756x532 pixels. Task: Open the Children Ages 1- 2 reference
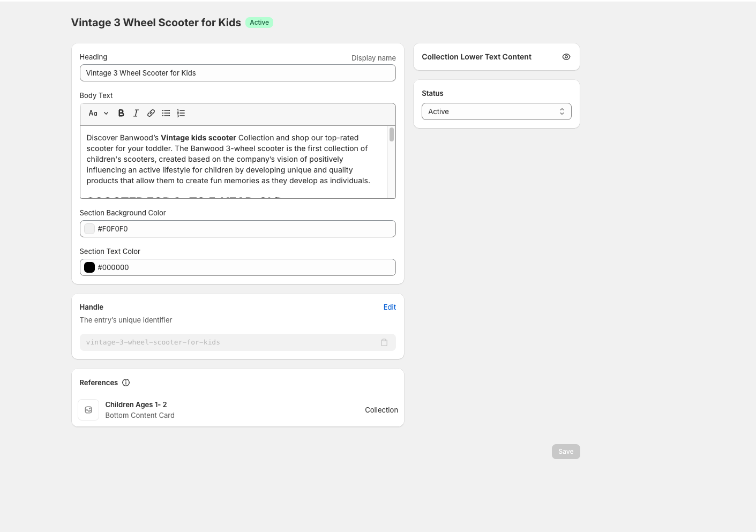(x=136, y=404)
